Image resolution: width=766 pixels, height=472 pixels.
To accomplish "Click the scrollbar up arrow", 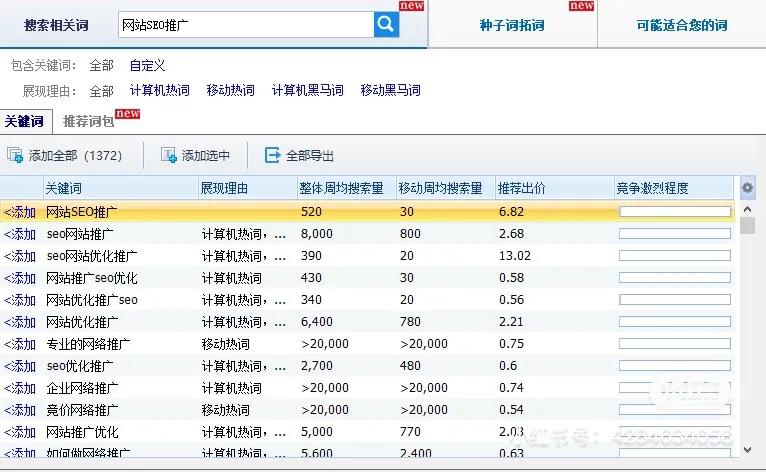I will tap(747, 209).
